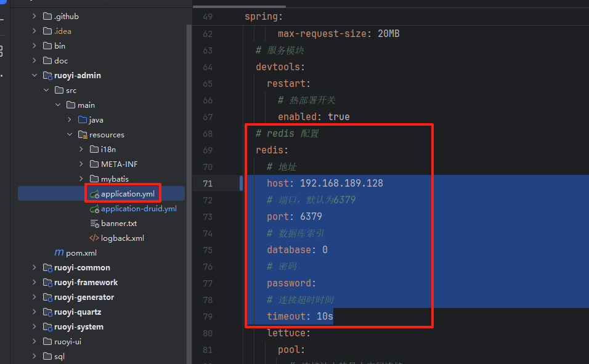Screen dimensions: 589x364
Task: Click line number 71 in gutter
Action: point(208,184)
